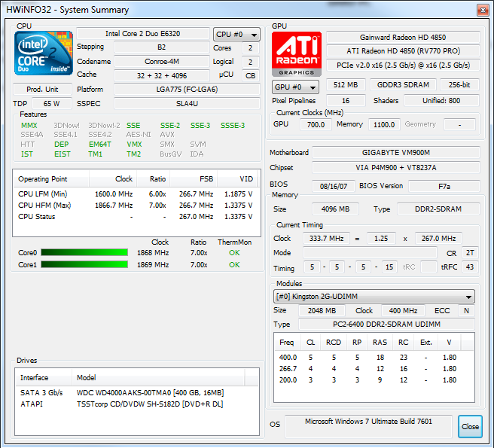Click the 512 MB video memory field

(x=346, y=85)
